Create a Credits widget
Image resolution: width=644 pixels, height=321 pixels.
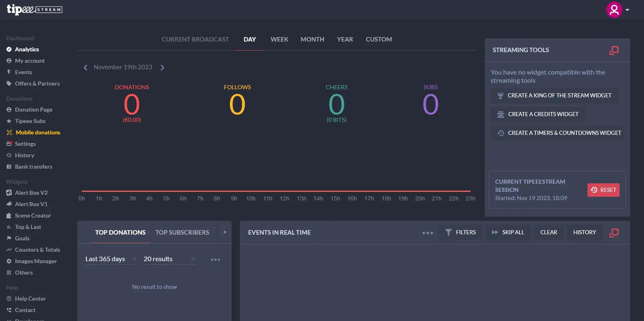pos(538,114)
